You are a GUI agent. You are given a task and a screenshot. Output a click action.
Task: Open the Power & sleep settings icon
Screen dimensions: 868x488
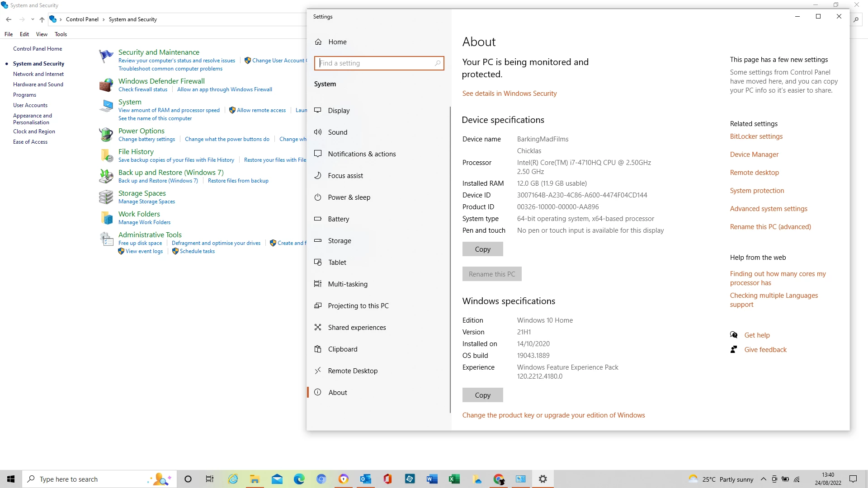tap(318, 197)
